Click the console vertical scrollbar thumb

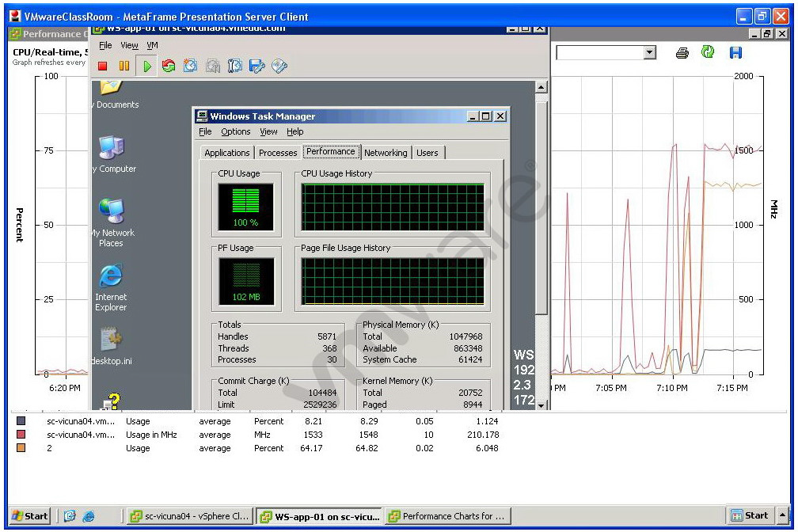(x=541, y=207)
